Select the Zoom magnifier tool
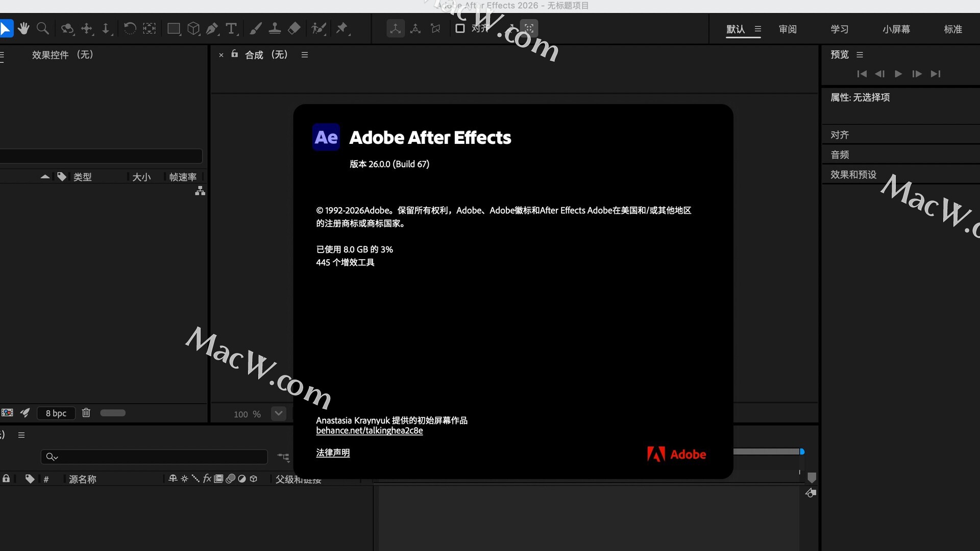 point(43,29)
